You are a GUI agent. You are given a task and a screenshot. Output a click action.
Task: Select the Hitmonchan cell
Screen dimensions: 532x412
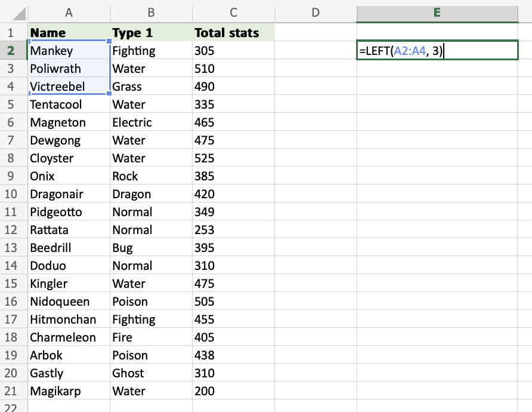(x=69, y=319)
